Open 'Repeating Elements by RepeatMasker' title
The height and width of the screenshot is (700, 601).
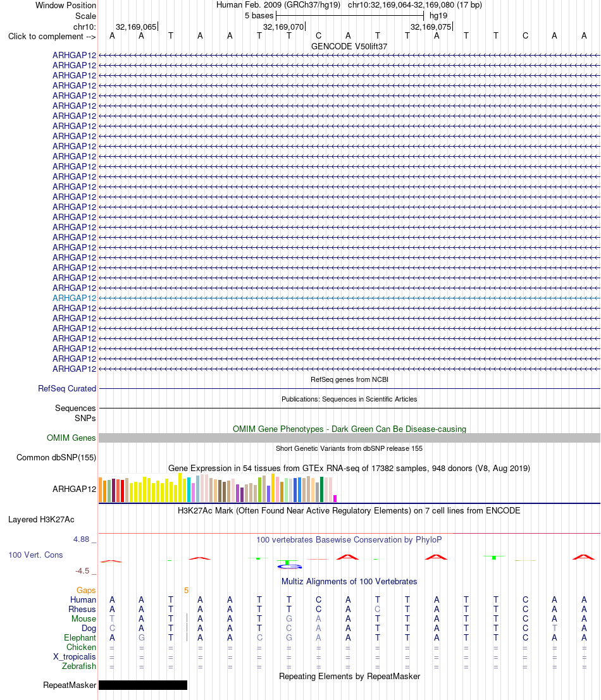click(x=349, y=677)
